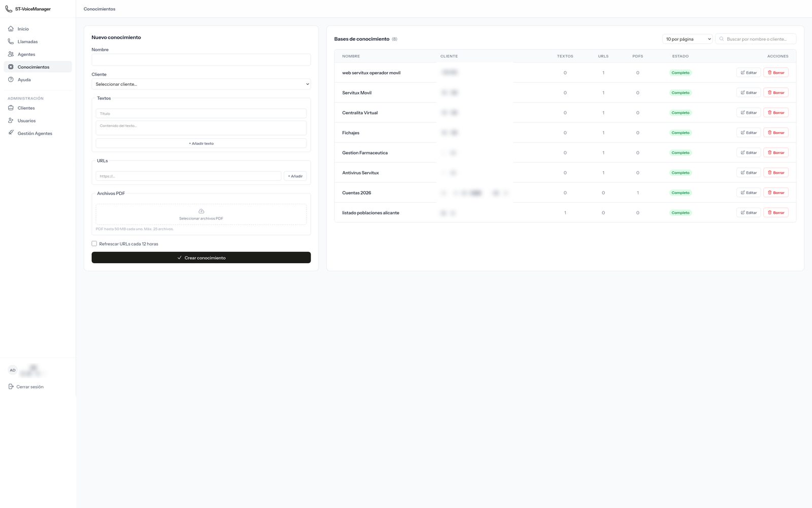Click Crear conocimiento button
This screenshot has width=812, height=508.
click(x=201, y=258)
